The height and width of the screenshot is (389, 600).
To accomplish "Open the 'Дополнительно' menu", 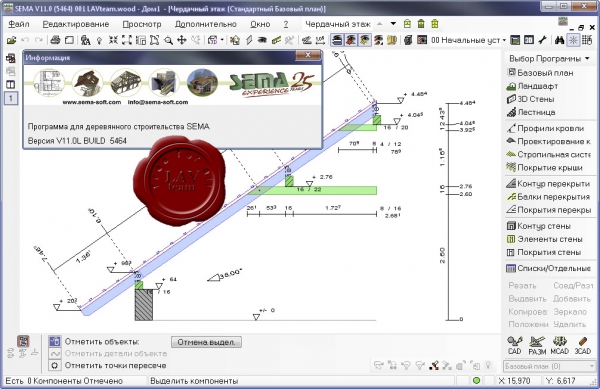I will (x=205, y=24).
